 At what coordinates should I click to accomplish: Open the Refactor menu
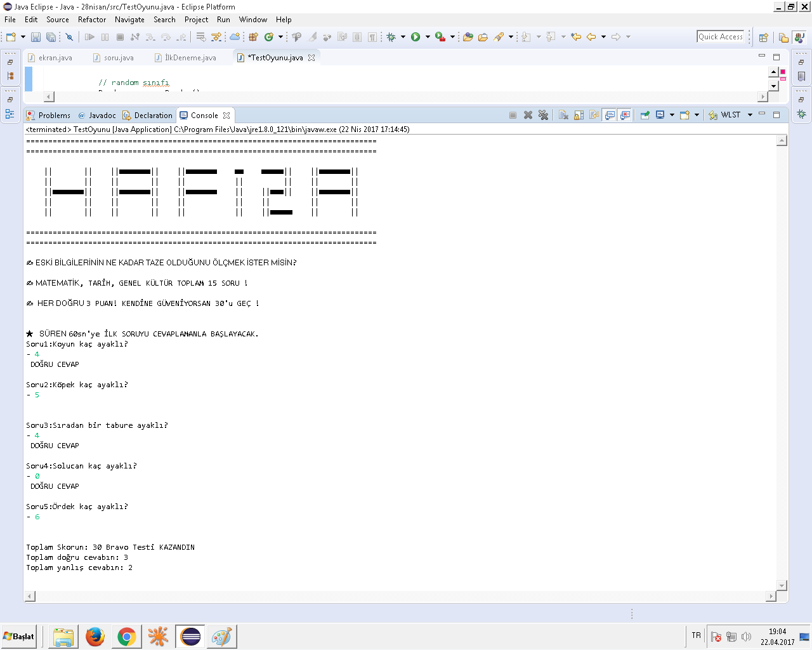(x=91, y=20)
